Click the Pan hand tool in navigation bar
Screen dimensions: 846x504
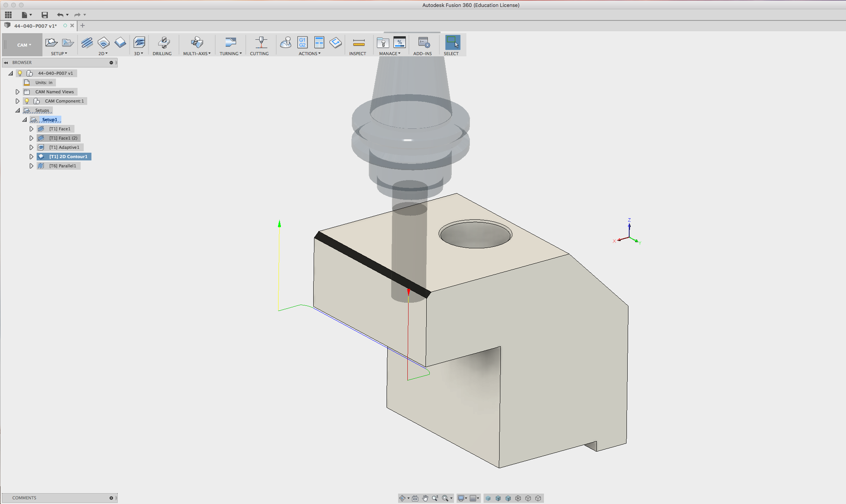pos(425,498)
